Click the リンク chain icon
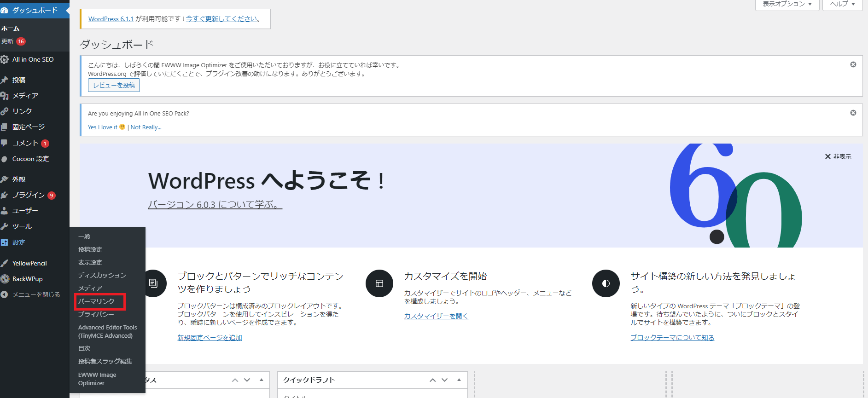This screenshot has width=868, height=398. click(x=5, y=111)
